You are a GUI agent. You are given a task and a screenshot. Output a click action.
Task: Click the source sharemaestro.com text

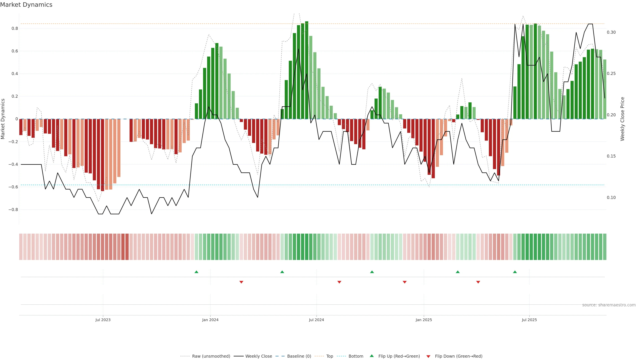609,305
